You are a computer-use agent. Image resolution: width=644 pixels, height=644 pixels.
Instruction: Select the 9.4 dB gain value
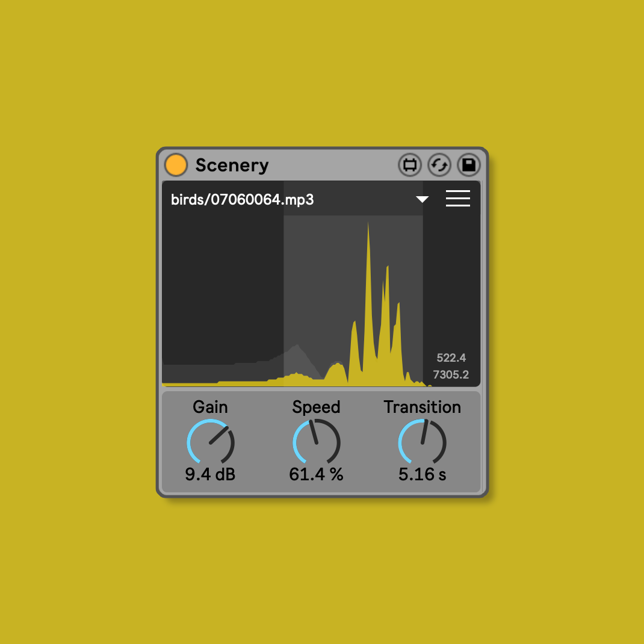(x=210, y=474)
